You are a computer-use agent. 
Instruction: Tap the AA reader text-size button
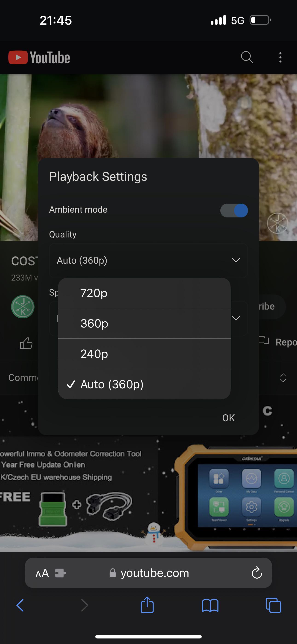pos(42,573)
